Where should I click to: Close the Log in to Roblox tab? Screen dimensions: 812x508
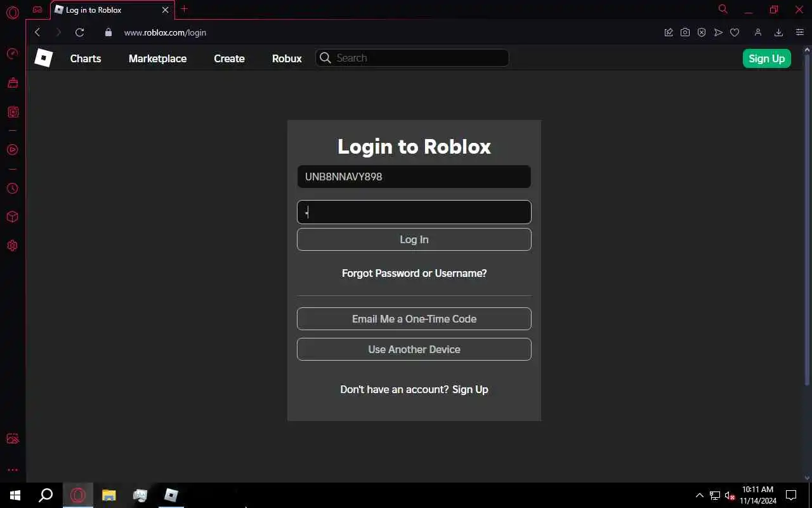[x=166, y=10]
